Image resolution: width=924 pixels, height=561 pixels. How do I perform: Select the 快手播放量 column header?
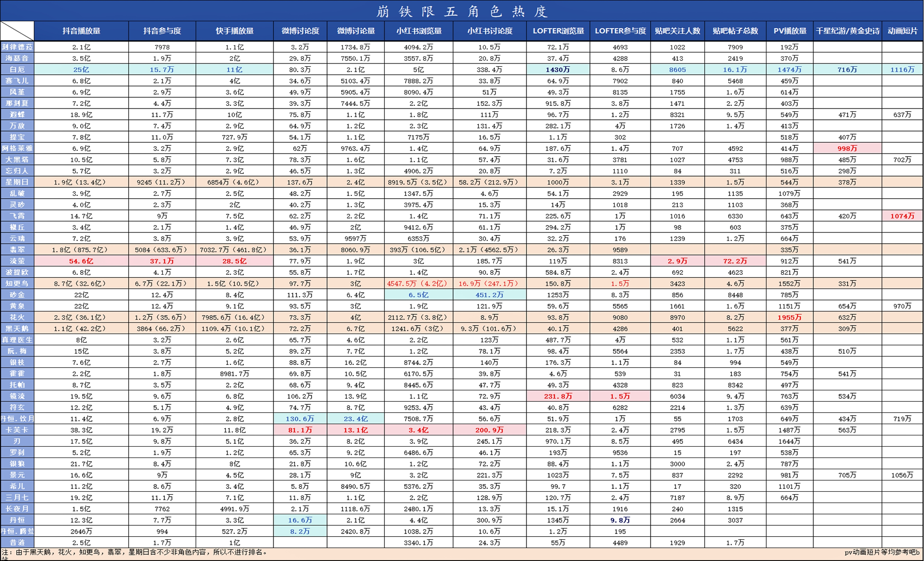click(235, 31)
